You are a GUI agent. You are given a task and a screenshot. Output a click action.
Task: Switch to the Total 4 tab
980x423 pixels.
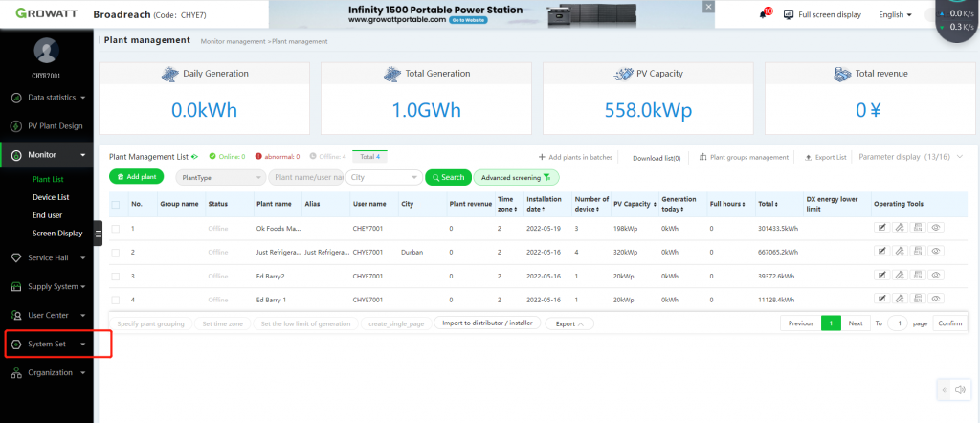pos(368,156)
